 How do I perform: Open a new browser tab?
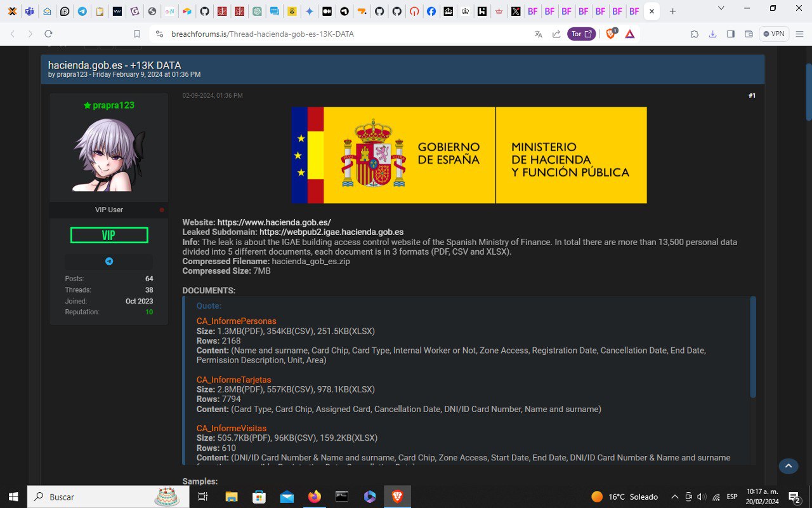coord(672,11)
